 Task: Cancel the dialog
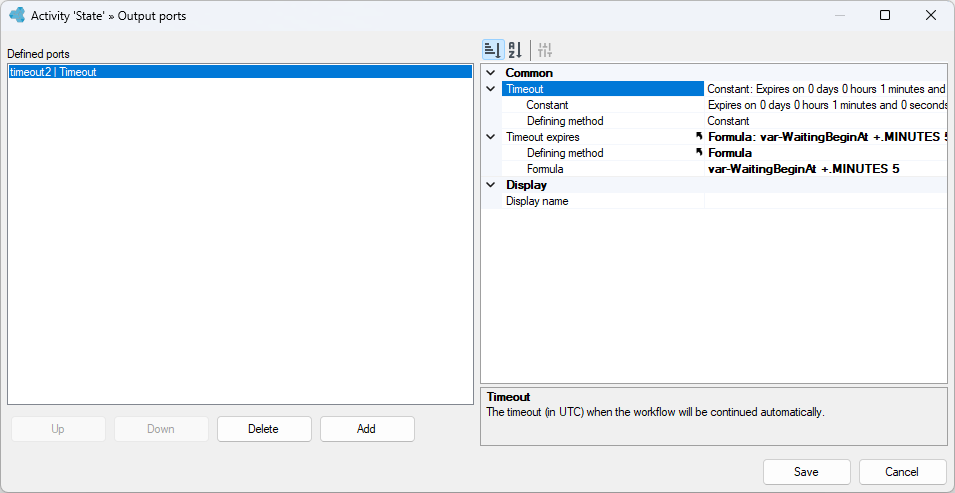[x=902, y=472]
